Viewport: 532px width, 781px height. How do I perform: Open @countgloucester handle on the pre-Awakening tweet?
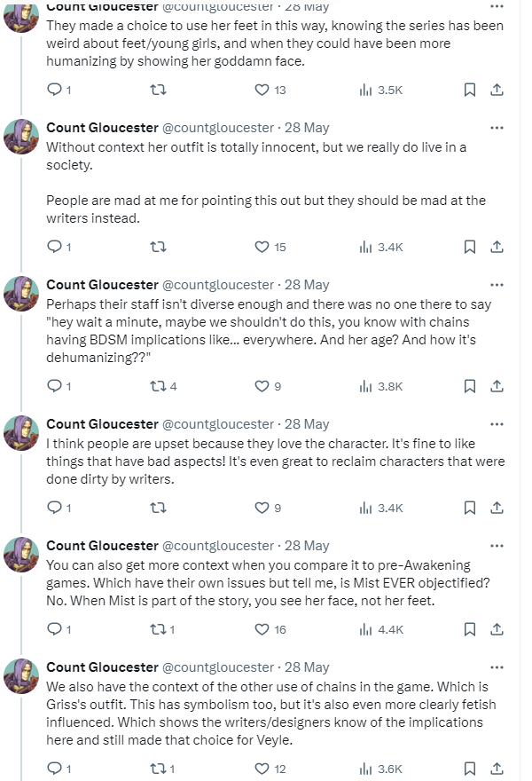coord(218,546)
